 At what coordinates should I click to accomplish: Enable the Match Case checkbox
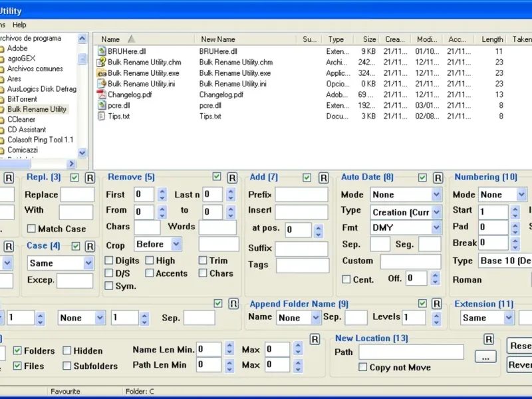31,229
